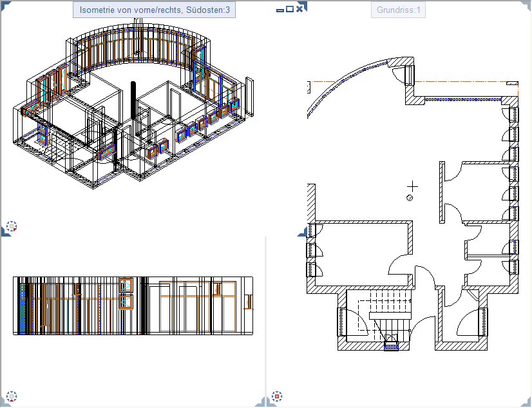Click the bottom-right corner handle of floor plan viewport

(x=526, y=402)
